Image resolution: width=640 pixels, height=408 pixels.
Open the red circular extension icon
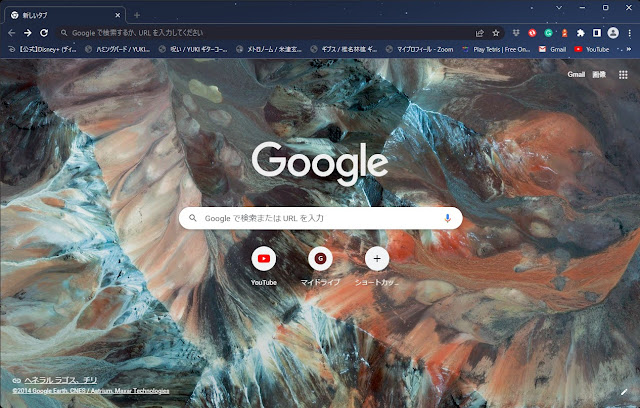532,33
